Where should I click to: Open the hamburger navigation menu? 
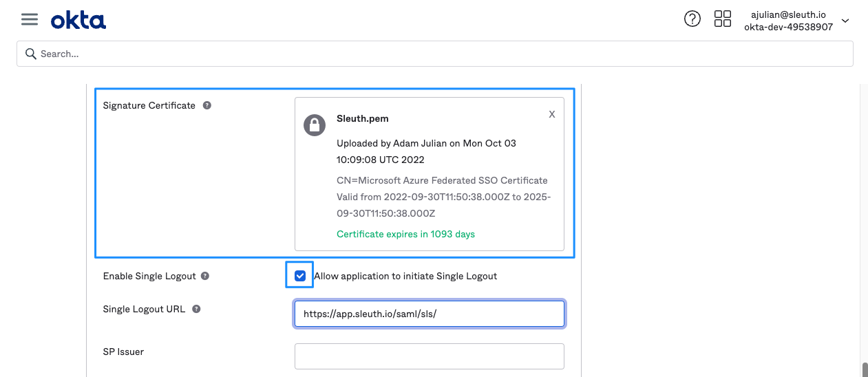(x=30, y=20)
